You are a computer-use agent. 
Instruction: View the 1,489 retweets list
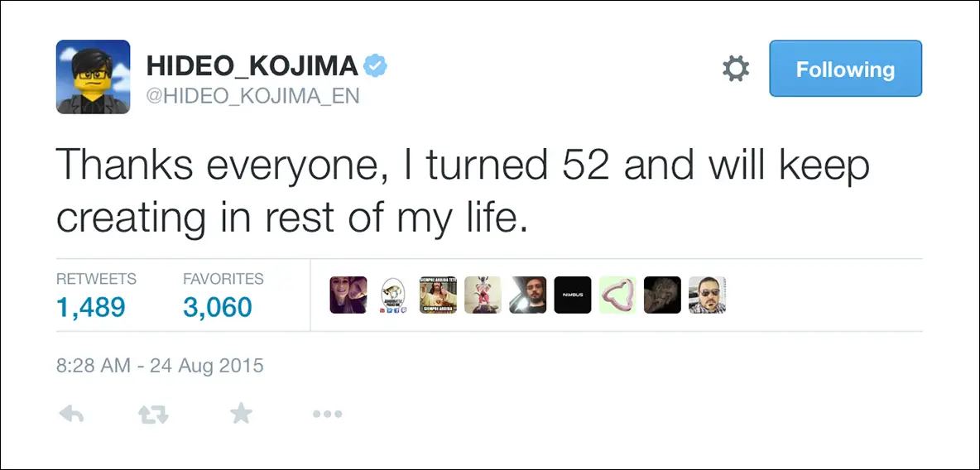click(91, 307)
